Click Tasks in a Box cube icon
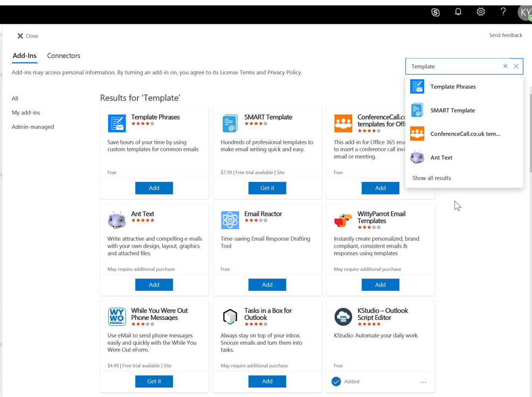The height and width of the screenshot is (397, 532). [x=230, y=316]
